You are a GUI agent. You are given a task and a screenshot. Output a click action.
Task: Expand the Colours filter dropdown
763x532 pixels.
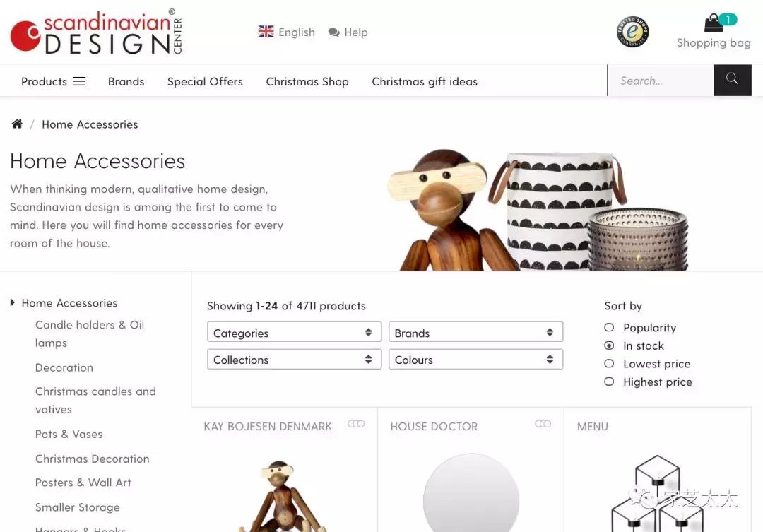tap(475, 359)
